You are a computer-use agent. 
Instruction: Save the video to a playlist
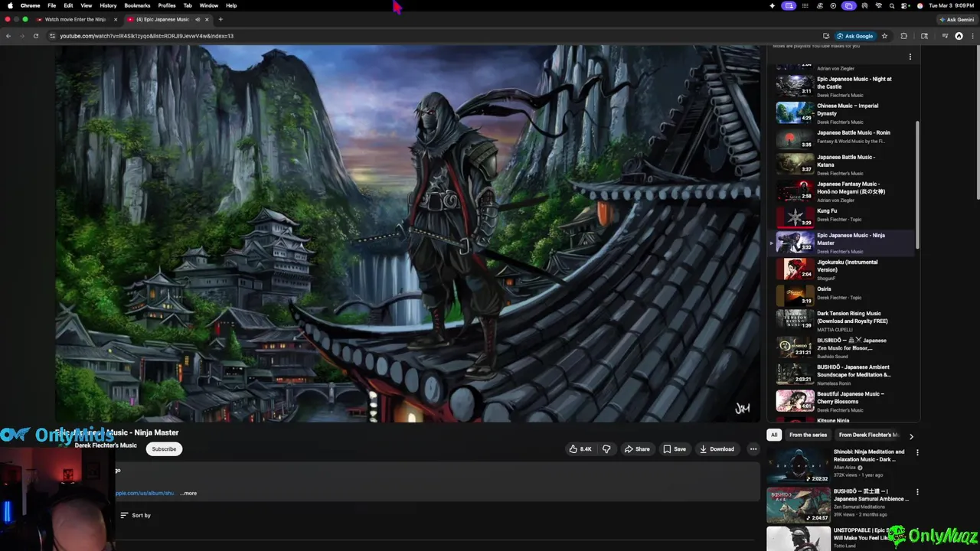[x=675, y=449]
